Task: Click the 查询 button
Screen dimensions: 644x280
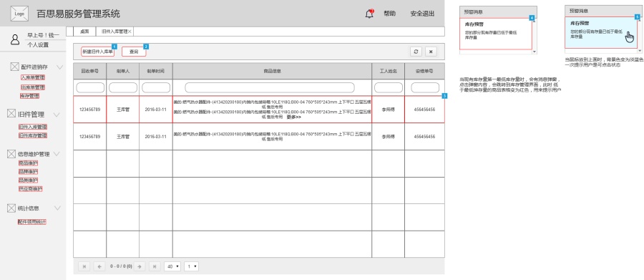Action: click(x=134, y=52)
